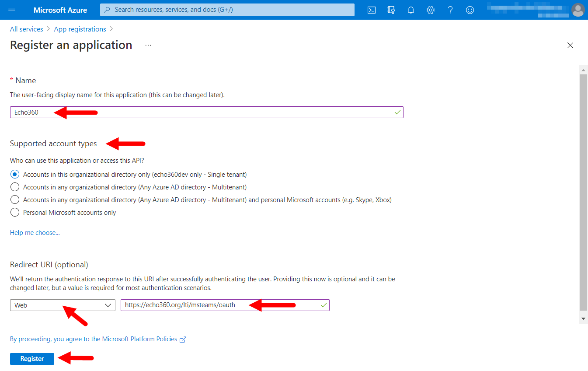The width and height of the screenshot is (588, 371).
Task: Go to All services breadcrumb
Action: [27, 29]
